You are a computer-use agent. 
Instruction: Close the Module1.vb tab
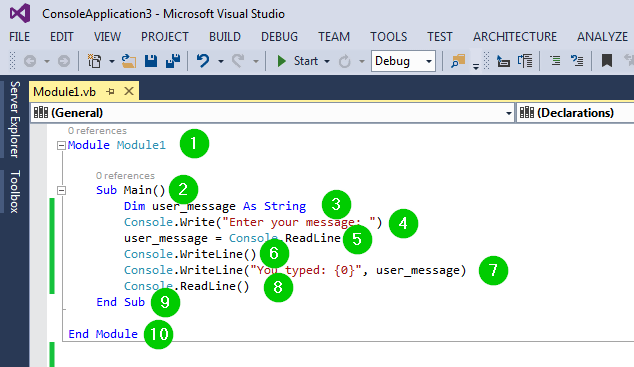pos(129,91)
